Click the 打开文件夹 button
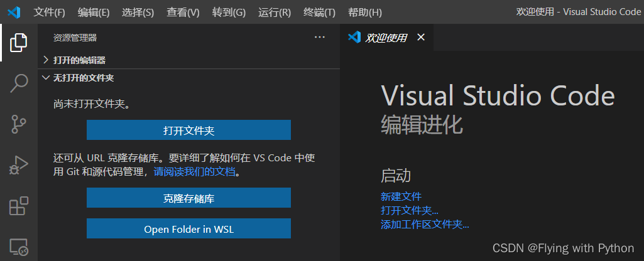This screenshot has height=261, width=644. pyautogui.click(x=188, y=130)
